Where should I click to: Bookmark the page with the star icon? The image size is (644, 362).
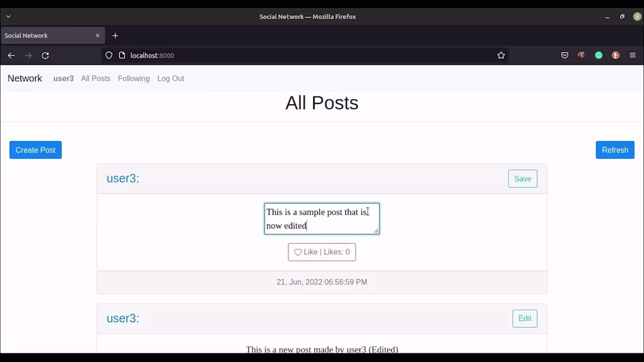[x=501, y=55]
